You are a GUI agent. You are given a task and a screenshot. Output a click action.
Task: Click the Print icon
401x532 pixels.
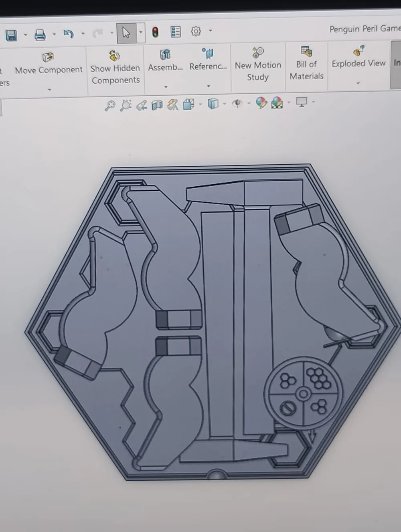pyautogui.click(x=40, y=35)
